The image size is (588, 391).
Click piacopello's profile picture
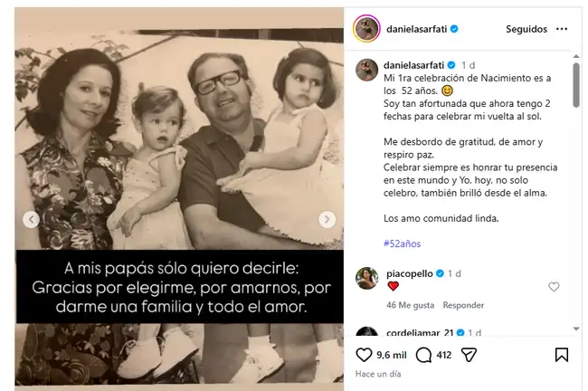click(x=366, y=278)
